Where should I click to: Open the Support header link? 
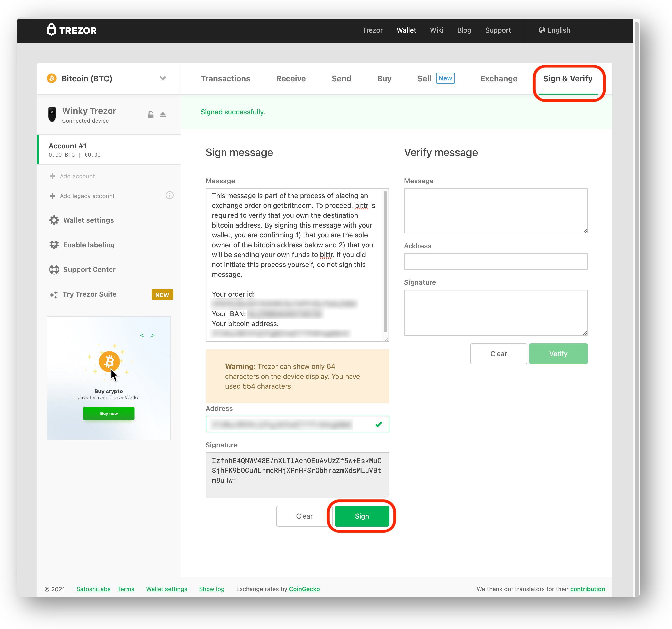tap(498, 30)
